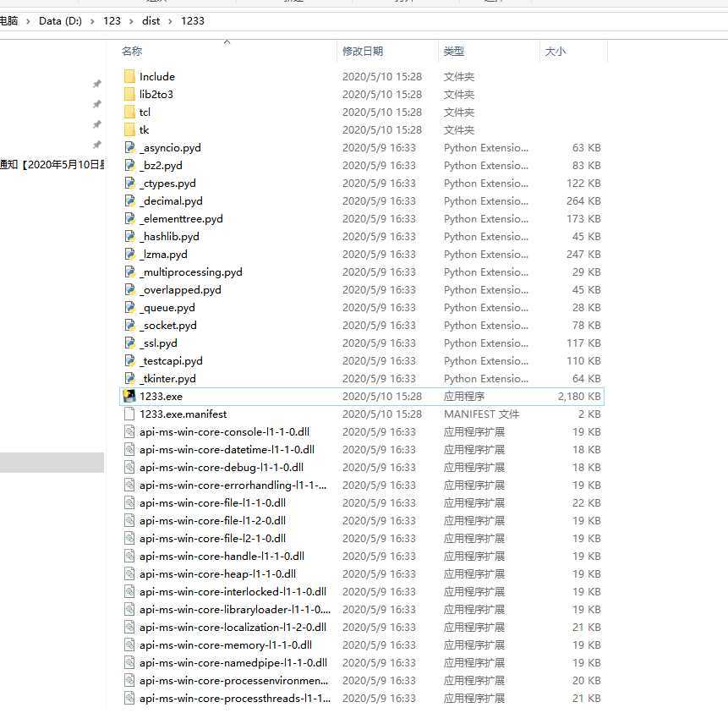The image size is (728, 724).
Task: Open dropdown arrow after Data (D:) breadcrumb
Action: pos(92,21)
